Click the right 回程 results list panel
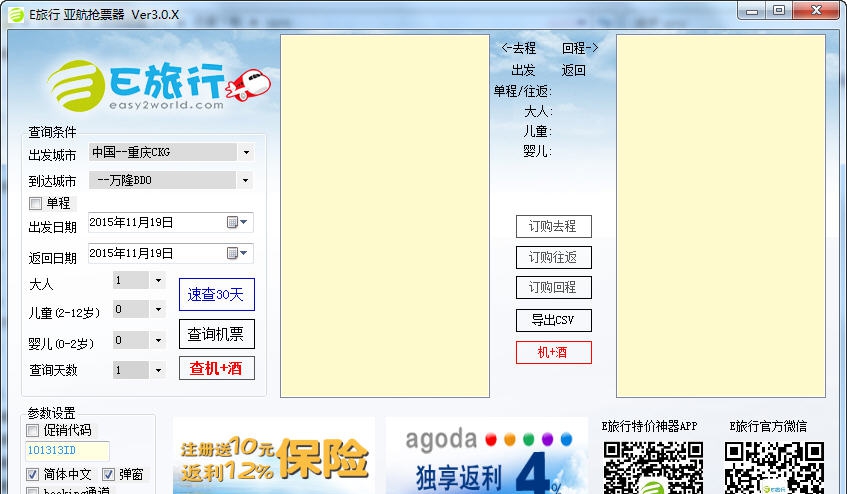The width and height of the screenshot is (847, 494). (721, 216)
